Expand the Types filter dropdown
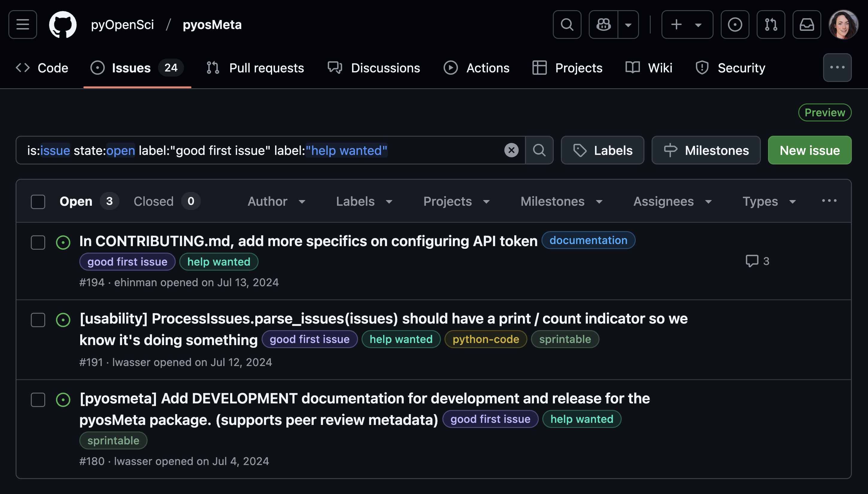Viewport: 868px width, 494px height. tap(769, 202)
